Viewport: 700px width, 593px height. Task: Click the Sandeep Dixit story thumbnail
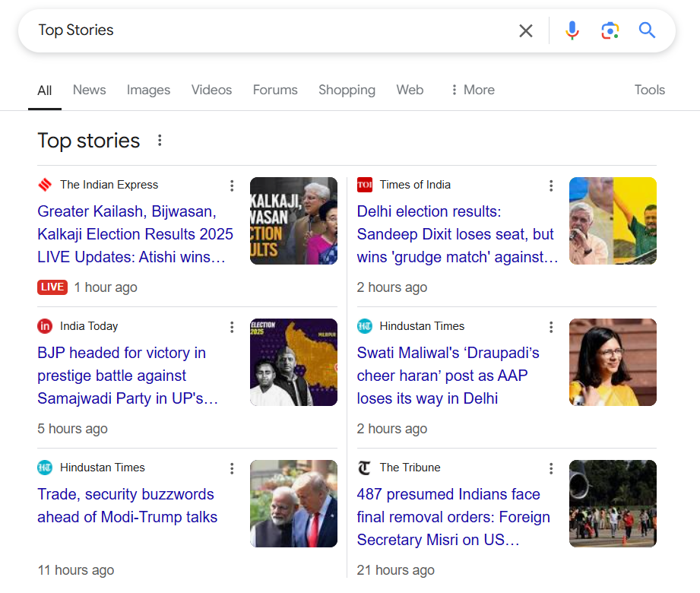[x=613, y=221]
